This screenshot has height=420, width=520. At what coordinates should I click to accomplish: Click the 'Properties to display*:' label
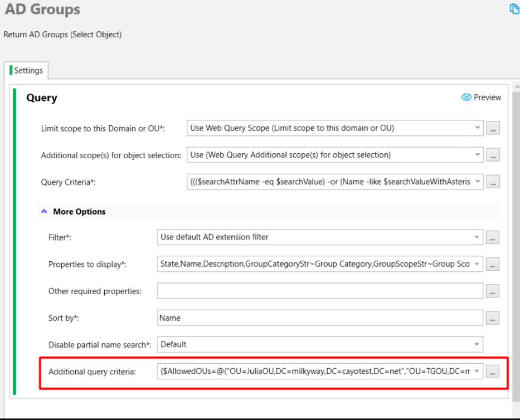pos(88,264)
